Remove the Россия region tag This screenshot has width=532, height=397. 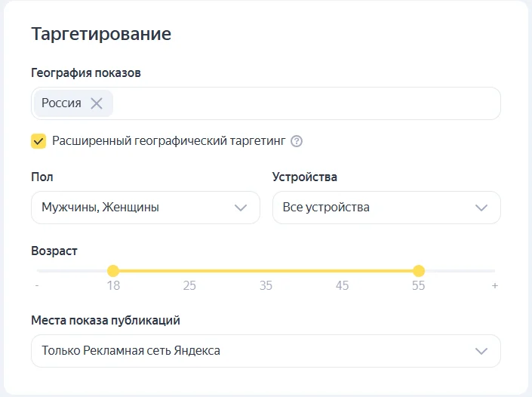point(97,103)
